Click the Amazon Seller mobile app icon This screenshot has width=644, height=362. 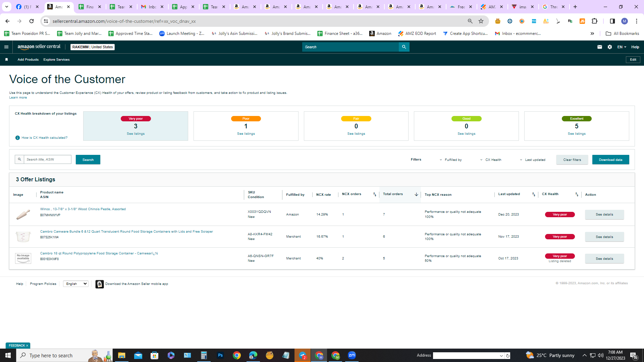point(100,284)
